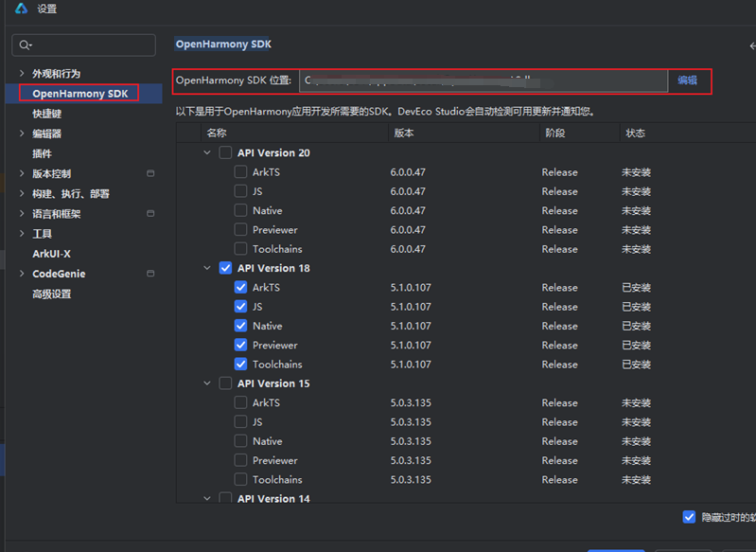Viewport: 756px width, 552px height.
Task: Click the search magnifier icon in settings
Action: (26, 45)
